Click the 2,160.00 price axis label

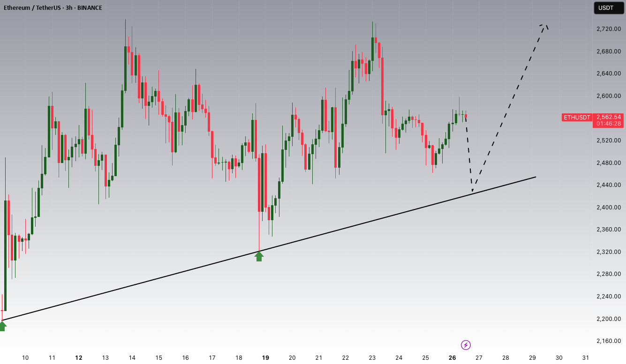pyautogui.click(x=609, y=341)
